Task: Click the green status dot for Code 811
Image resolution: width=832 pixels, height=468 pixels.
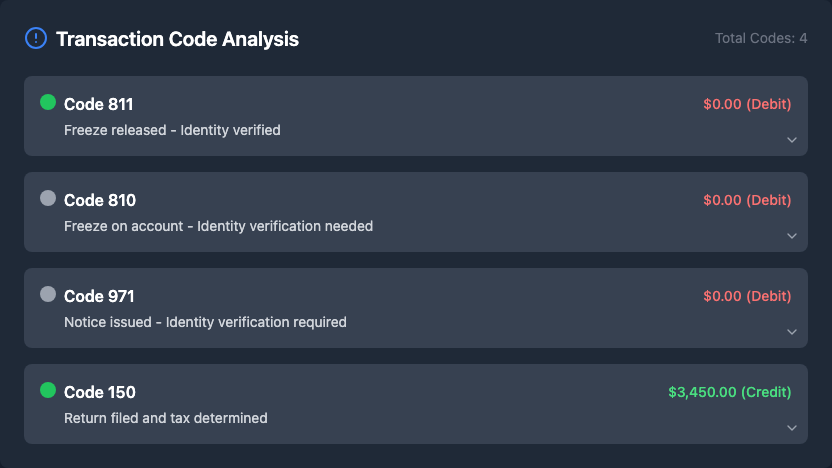Action: 48,102
